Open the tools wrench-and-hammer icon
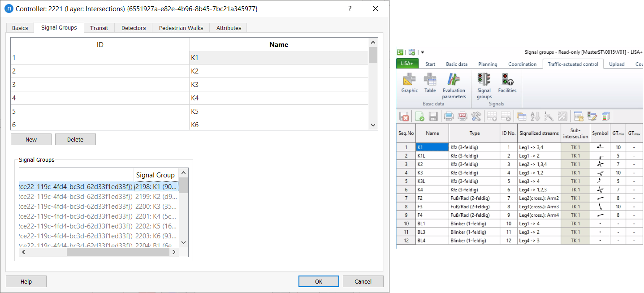This screenshot has width=644, height=293. tap(476, 117)
